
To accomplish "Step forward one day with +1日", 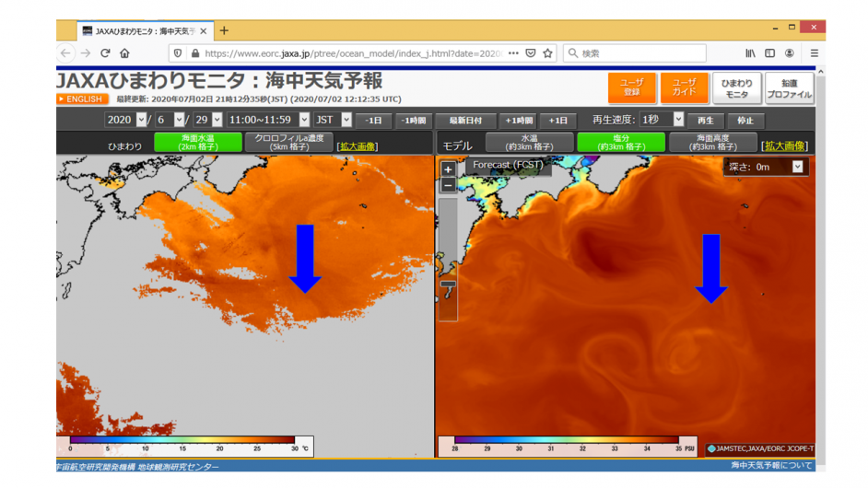I will (558, 120).
